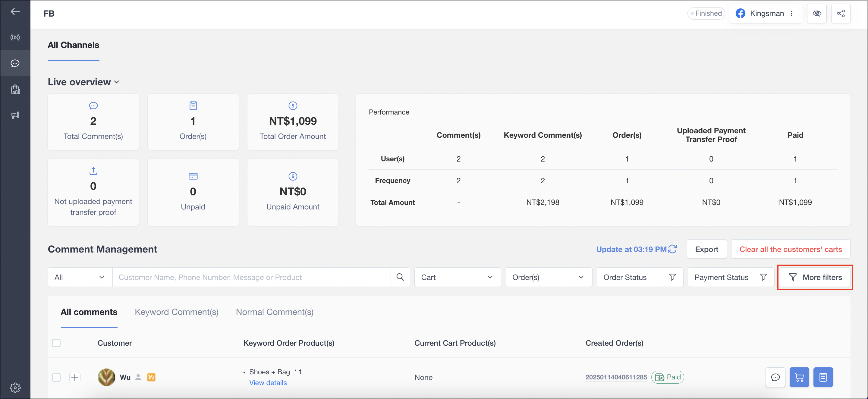The height and width of the screenshot is (399, 868).
Task: Click the Unpaid credit card icon
Action: (193, 176)
